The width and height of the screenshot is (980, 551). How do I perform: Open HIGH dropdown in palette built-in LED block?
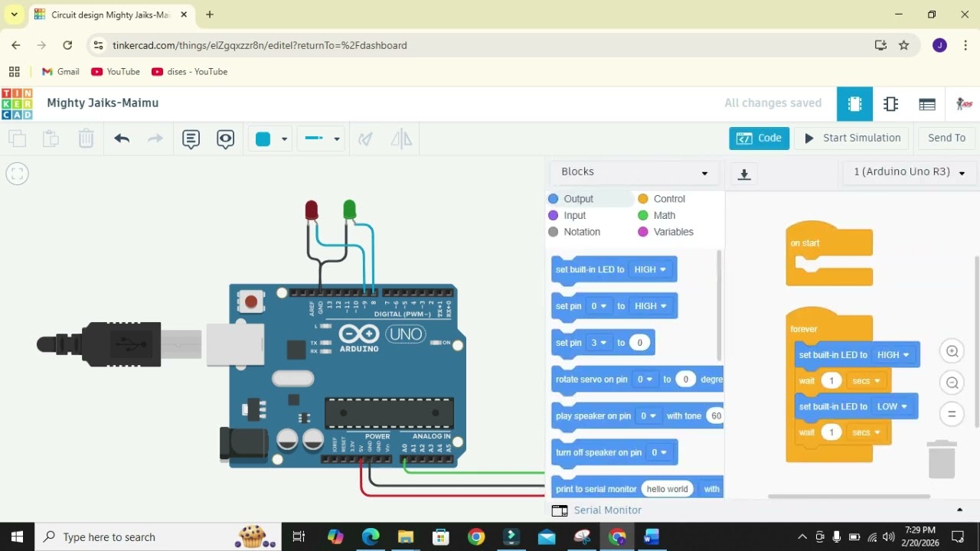click(650, 269)
